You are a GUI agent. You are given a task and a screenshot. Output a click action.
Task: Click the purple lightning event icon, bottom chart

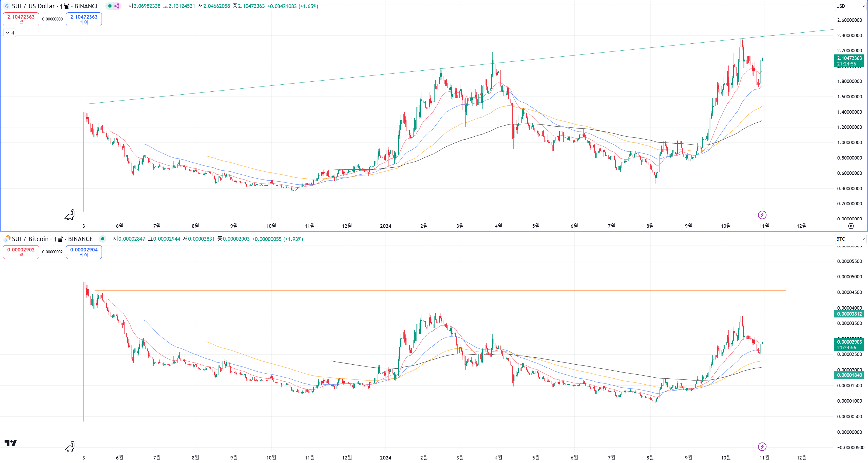click(762, 447)
